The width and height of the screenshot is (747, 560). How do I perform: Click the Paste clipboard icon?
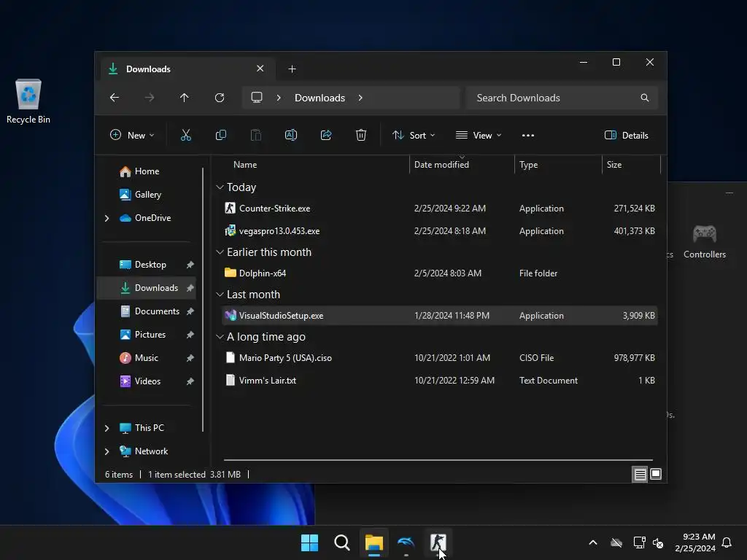coord(256,135)
